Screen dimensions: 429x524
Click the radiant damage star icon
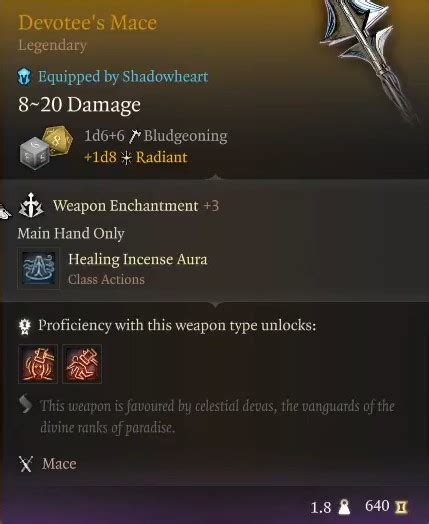[x=126, y=158]
